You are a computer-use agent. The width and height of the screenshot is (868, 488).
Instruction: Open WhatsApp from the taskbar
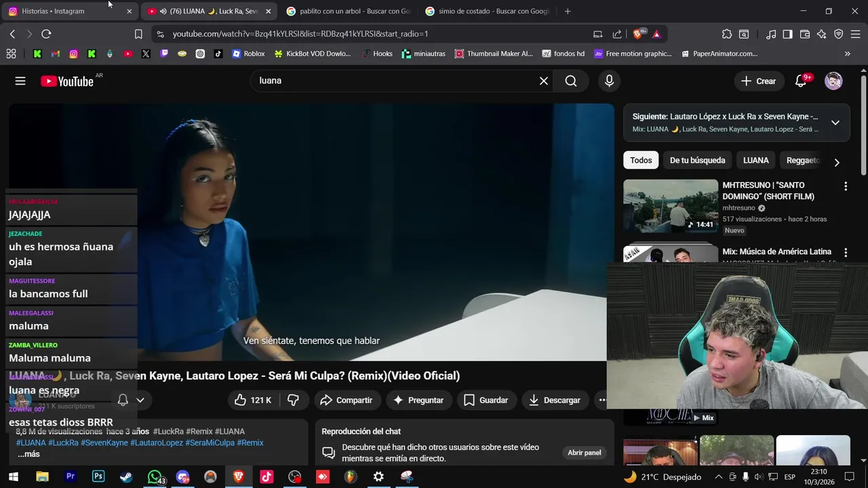(155, 476)
